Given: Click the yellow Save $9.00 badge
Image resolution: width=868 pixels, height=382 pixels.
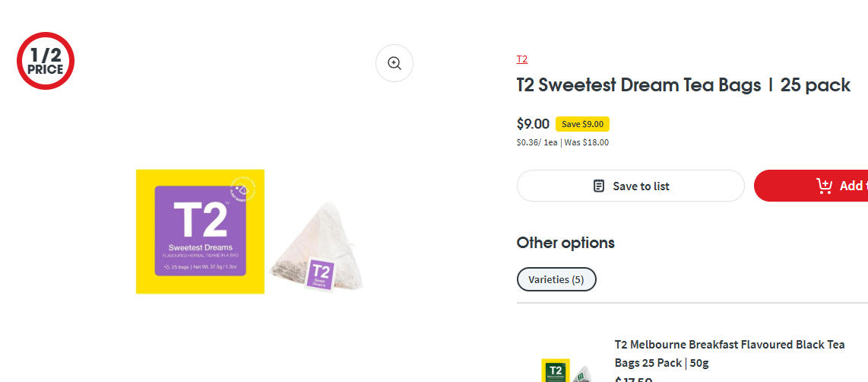Looking at the screenshot, I should pyautogui.click(x=582, y=124).
